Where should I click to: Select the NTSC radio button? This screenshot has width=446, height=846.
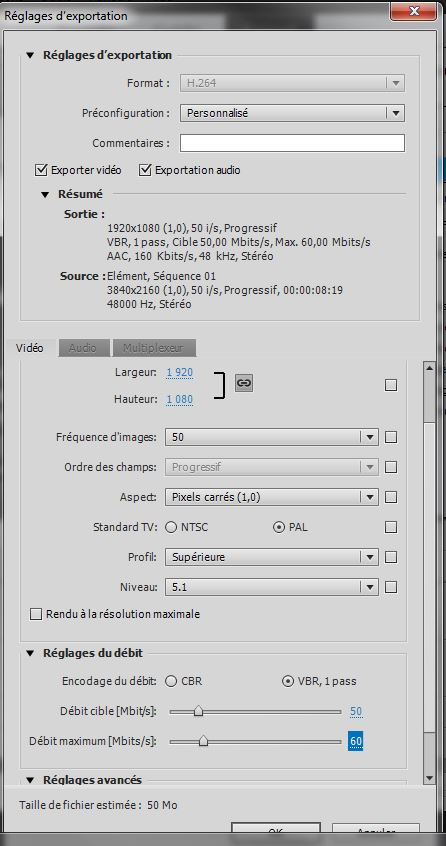tap(171, 527)
